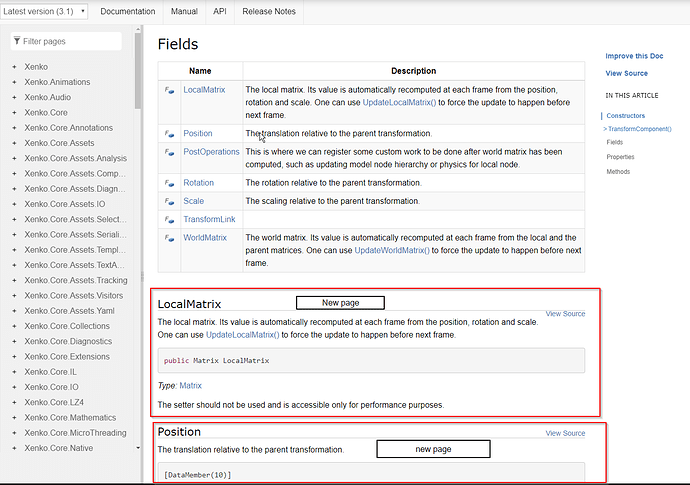Open the TransformLink field link
Viewport: 690px width, 485px height.
[x=209, y=219]
